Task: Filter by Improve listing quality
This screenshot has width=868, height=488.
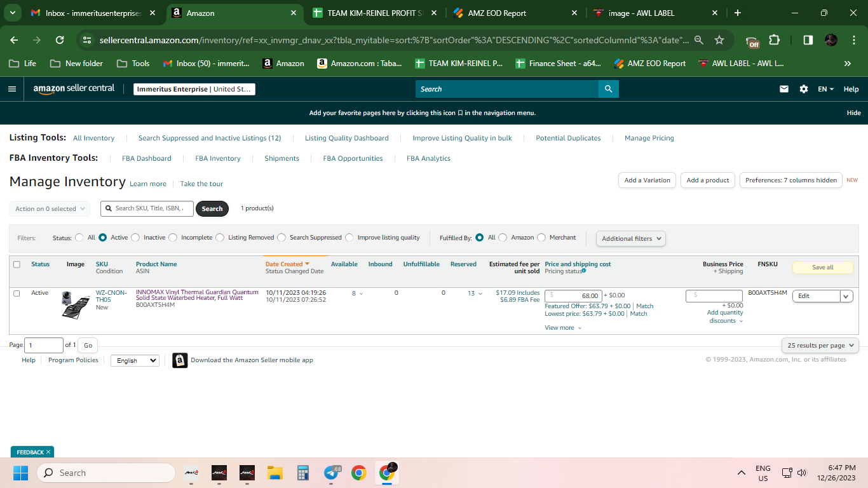Action: click(349, 238)
